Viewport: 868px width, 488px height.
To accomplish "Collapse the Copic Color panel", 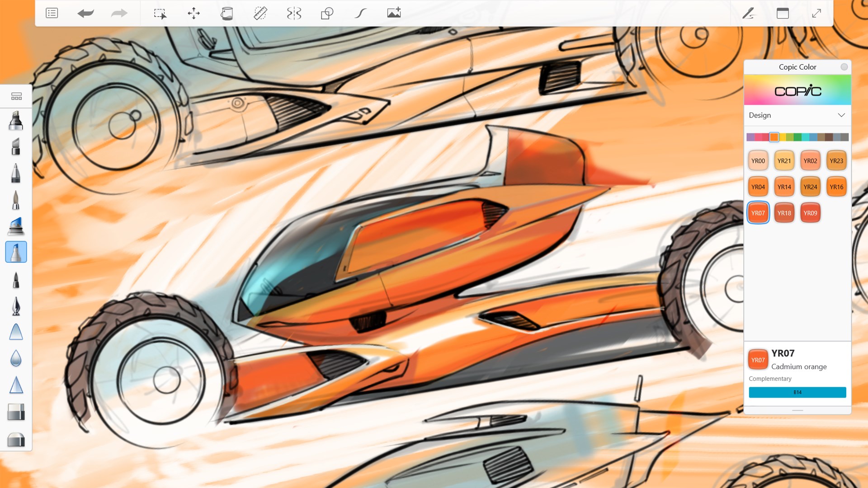I will [844, 67].
